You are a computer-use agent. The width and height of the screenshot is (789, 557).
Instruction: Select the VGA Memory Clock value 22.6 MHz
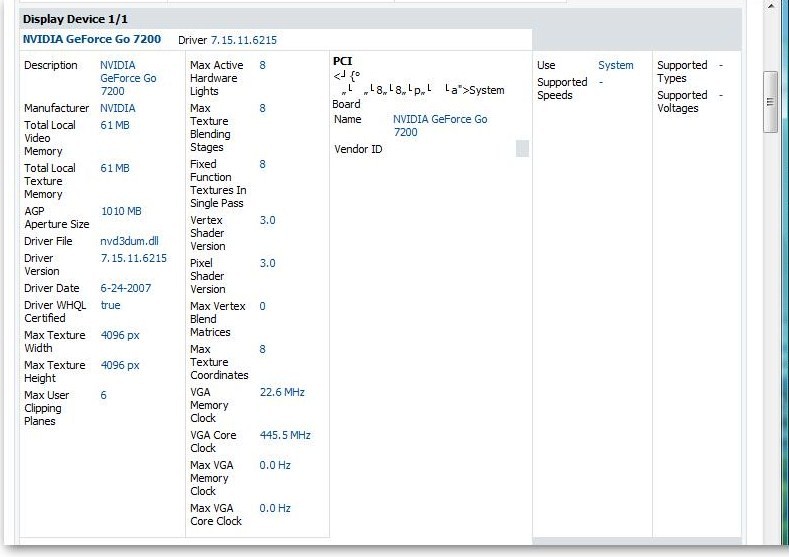pyautogui.click(x=282, y=392)
